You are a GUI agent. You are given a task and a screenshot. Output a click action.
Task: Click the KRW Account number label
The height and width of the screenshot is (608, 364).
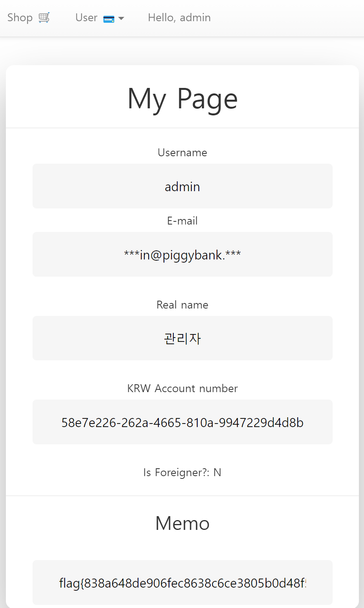[182, 388]
